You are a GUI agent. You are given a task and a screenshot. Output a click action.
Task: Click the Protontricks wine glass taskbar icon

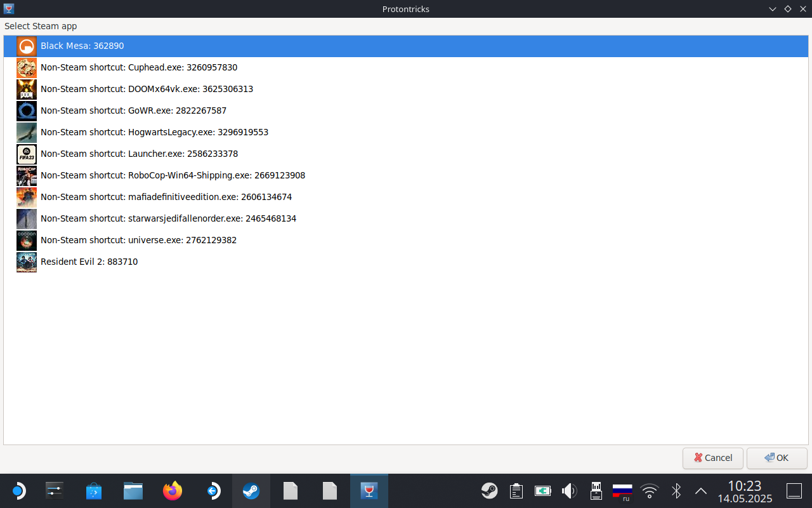pyautogui.click(x=369, y=491)
